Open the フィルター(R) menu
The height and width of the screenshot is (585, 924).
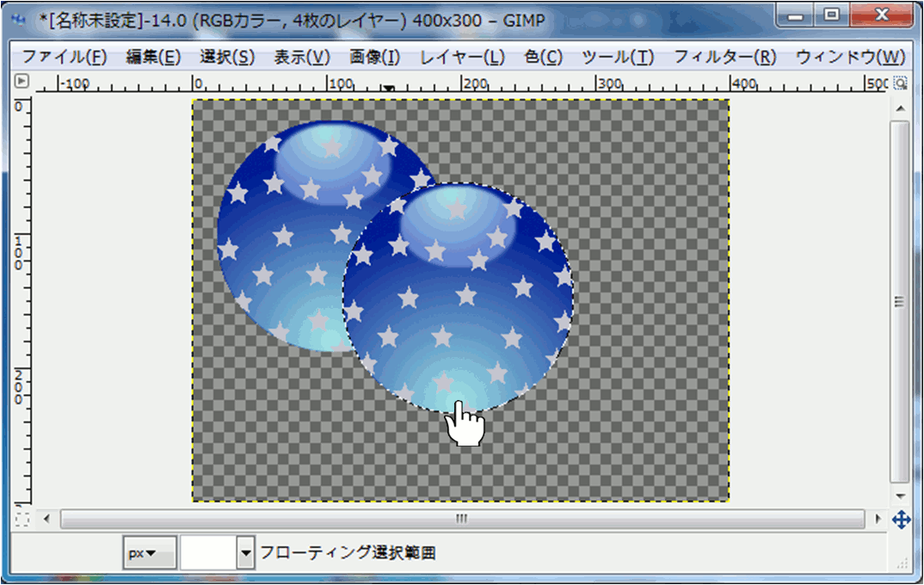tap(724, 58)
